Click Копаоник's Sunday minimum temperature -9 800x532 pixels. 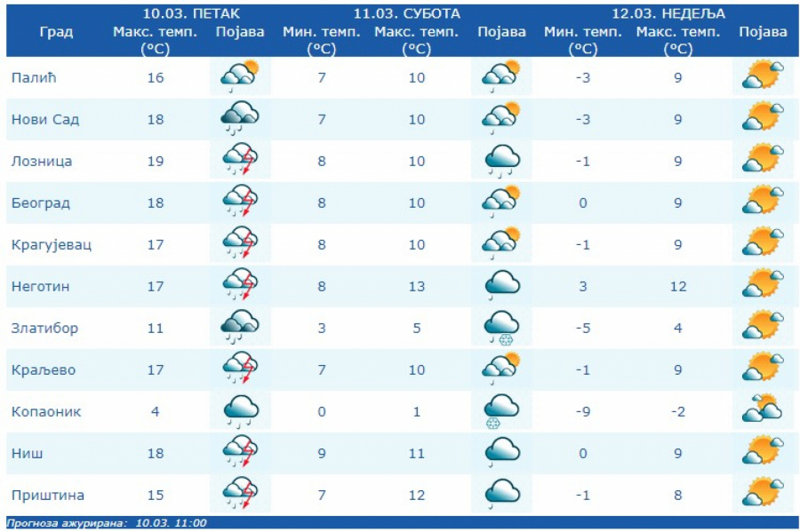[583, 411]
